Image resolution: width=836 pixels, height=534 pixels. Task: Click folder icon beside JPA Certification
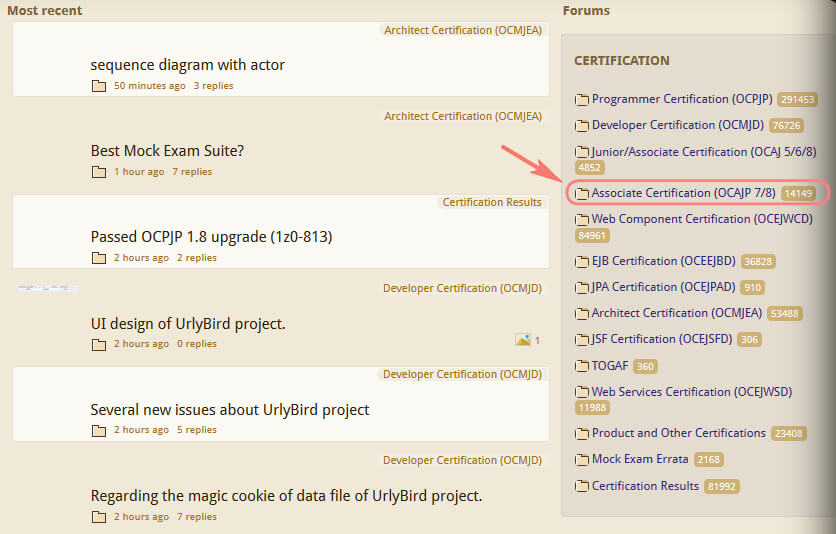click(582, 288)
